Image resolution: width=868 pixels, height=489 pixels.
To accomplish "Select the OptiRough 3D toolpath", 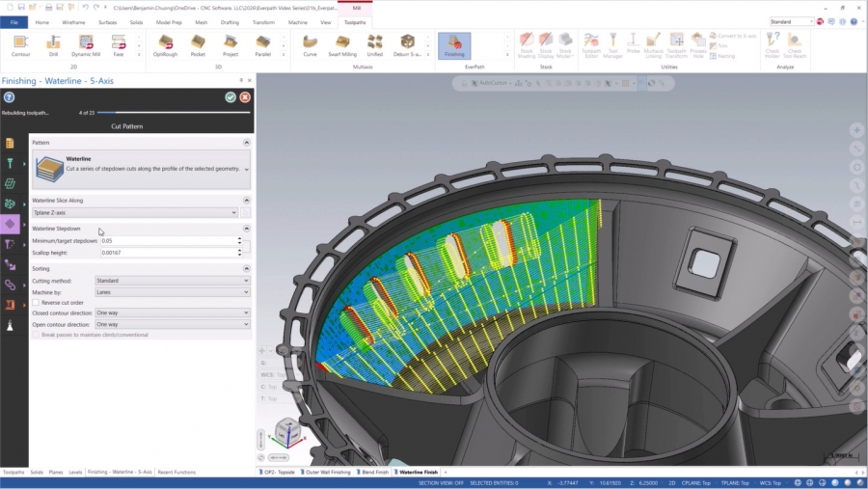I will point(165,45).
